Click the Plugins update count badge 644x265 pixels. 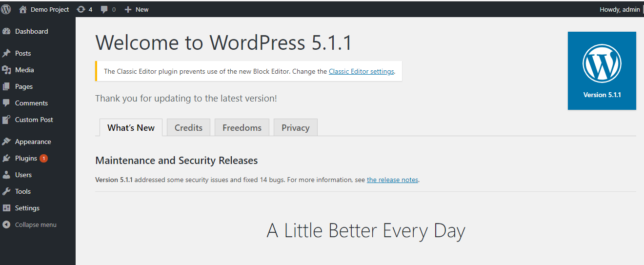tap(43, 158)
